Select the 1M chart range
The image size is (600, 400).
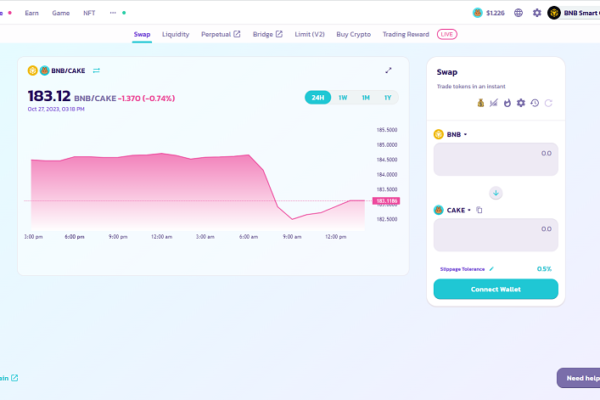[x=365, y=98]
